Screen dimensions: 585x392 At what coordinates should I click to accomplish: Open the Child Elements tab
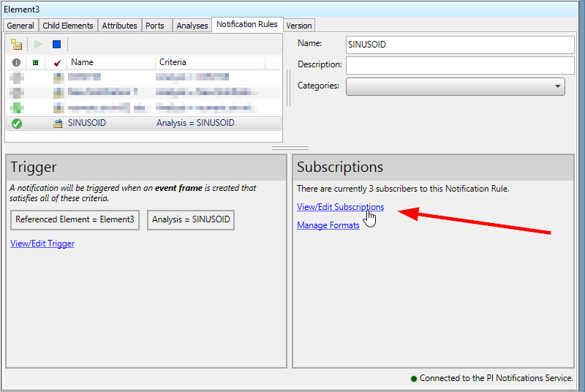[68, 26]
